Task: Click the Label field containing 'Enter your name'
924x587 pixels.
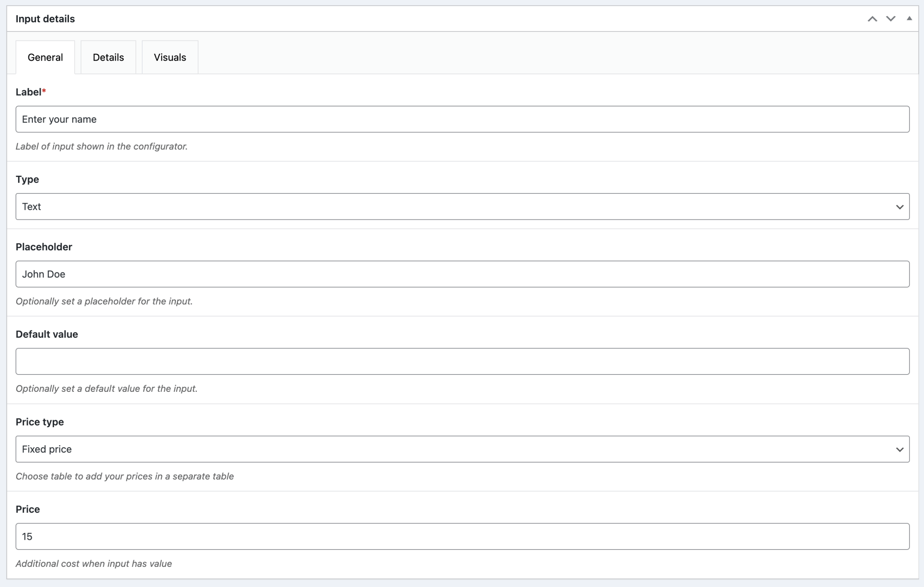Action: 462,119
